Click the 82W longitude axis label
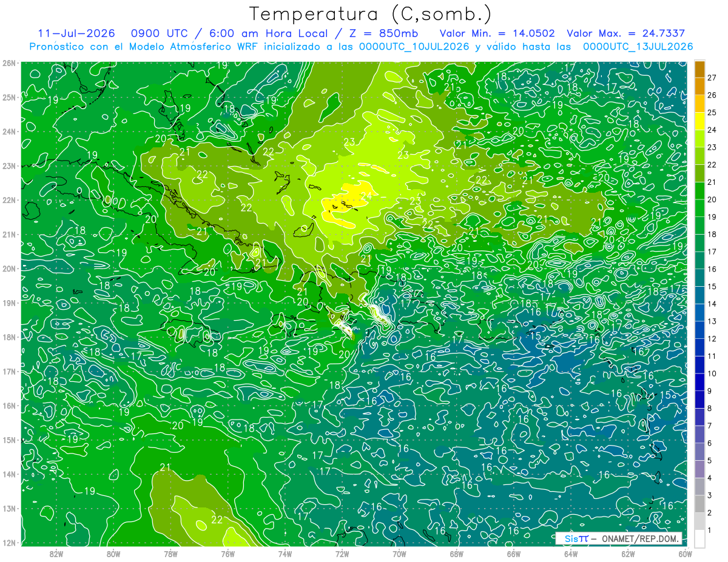Viewport: 728px width, 562px height. click(x=56, y=554)
